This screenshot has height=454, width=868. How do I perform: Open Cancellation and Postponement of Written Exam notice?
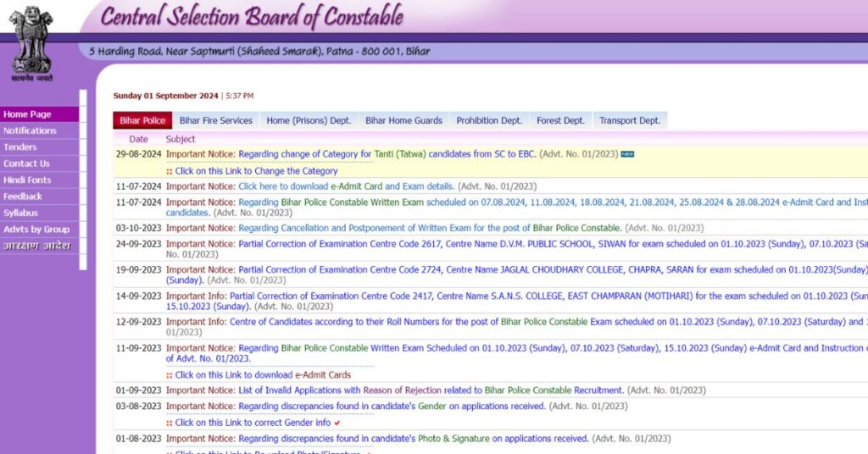430,228
